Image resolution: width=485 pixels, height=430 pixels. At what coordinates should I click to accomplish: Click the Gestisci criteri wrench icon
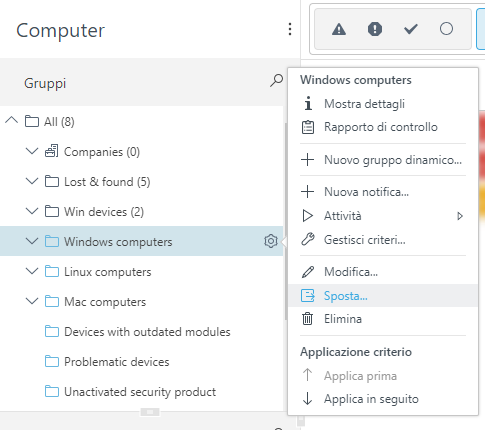[x=308, y=239]
